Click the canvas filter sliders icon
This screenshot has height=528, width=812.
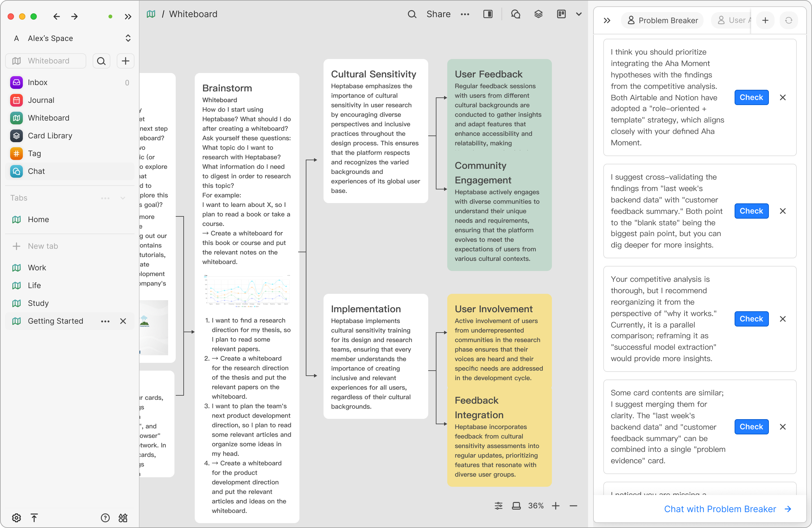click(498, 505)
